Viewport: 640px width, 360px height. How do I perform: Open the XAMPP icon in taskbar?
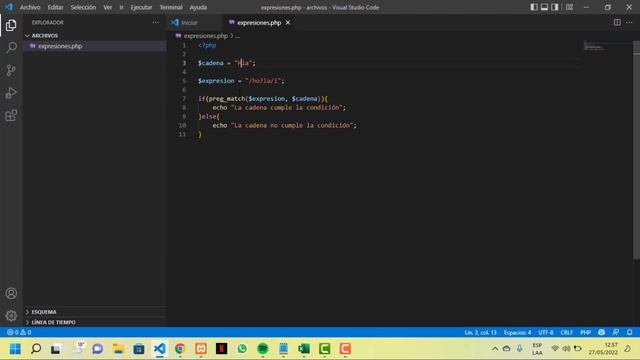tap(201, 349)
